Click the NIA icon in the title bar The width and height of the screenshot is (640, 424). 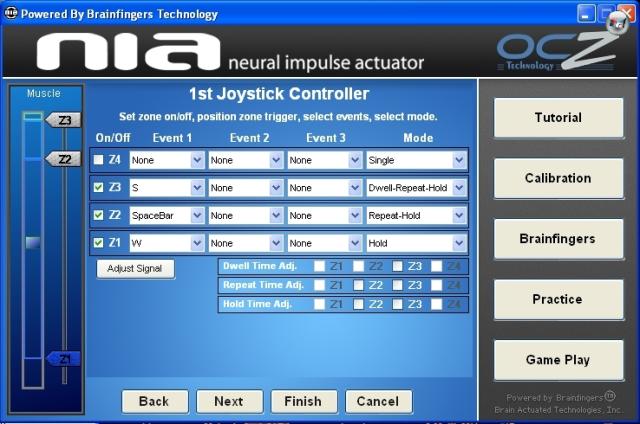coord(11,13)
